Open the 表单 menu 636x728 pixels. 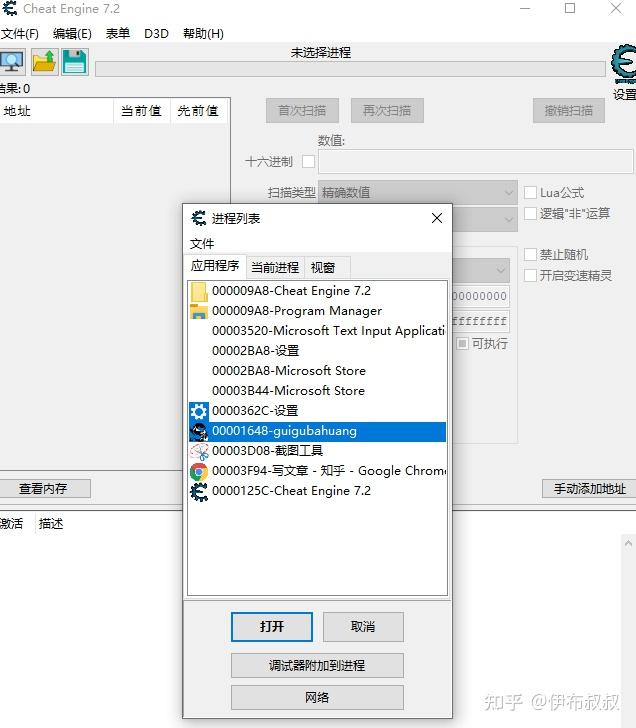(118, 33)
